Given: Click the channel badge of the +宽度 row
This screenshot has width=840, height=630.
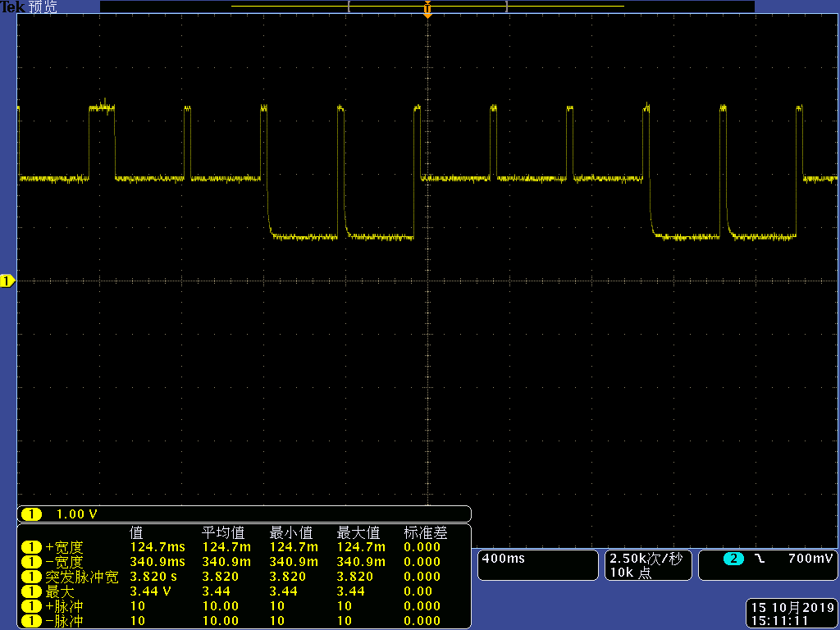Looking at the screenshot, I should click(x=32, y=547).
